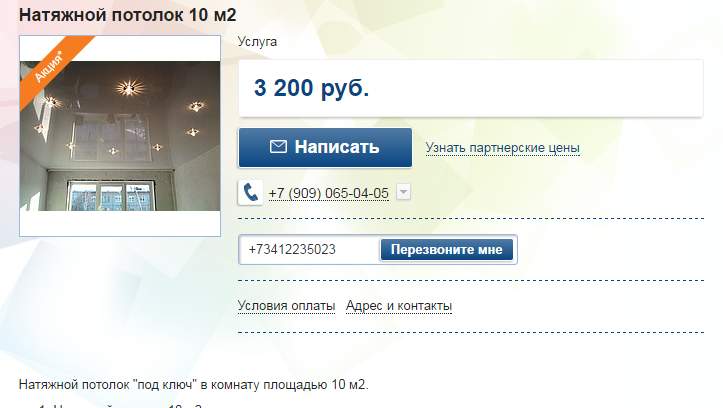Viewport: 723px width, 408px height.
Task: Click the central ceiling lamp in the photo
Action: coord(130,88)
